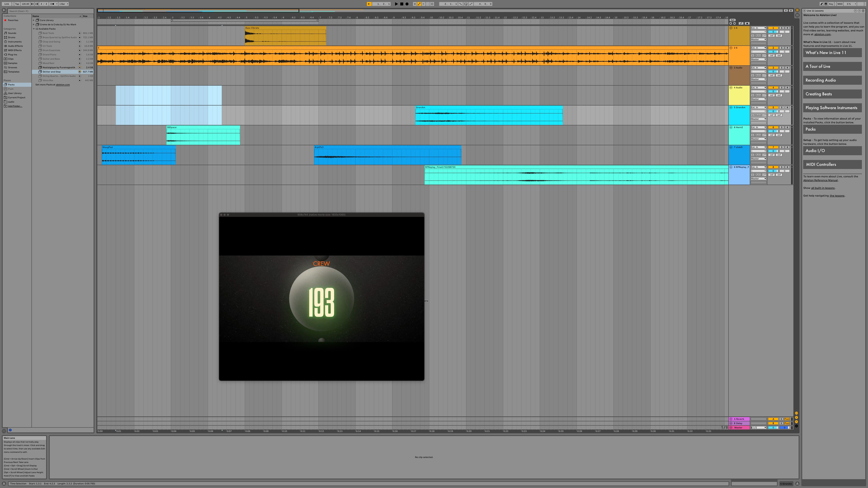Image resolution: width=868 pixels, height=488 pixels.
Task: Open Ext. In input dropdown on track 1
Action: coord(758,28)
